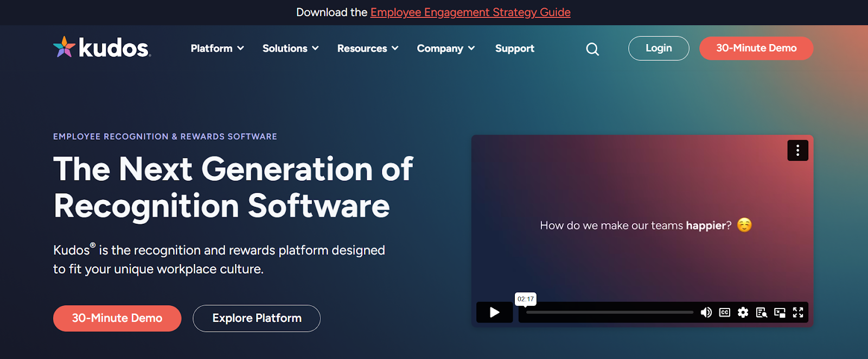Expand the Platform dropdown menu
This screenshot has height=359, width=868.
point(217,48)
